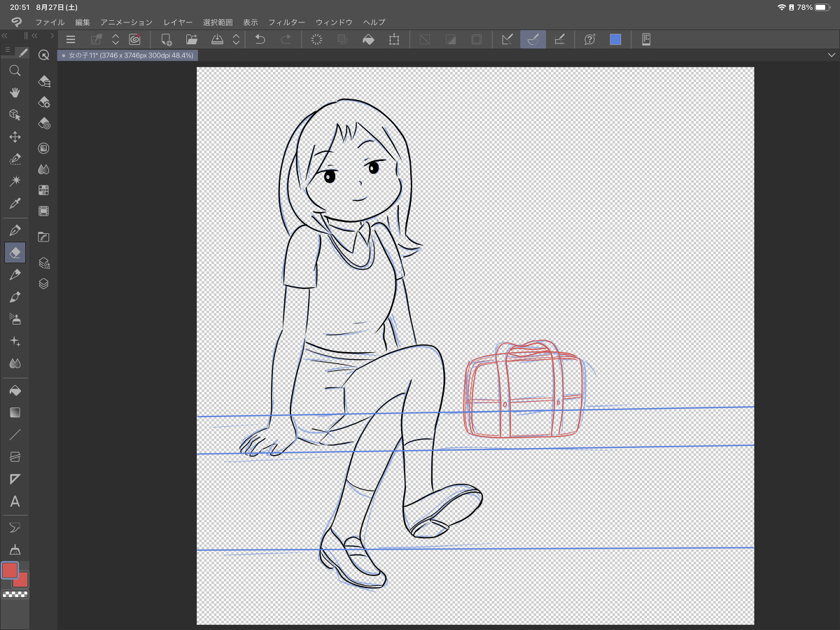Open the Sub Tool palette icon
The width and height of the screenshot is (840, 630).
[x=44, y=81]
